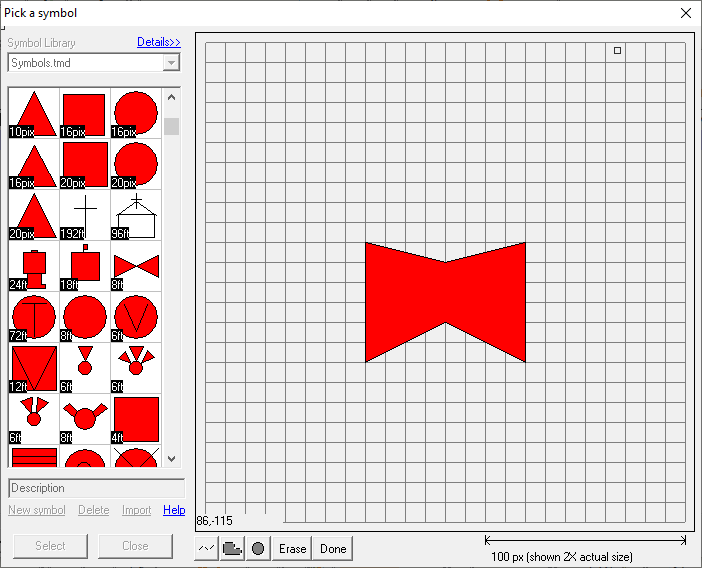Click the Close button
This screenshot has width=702, height=568.
click(135, 546)
